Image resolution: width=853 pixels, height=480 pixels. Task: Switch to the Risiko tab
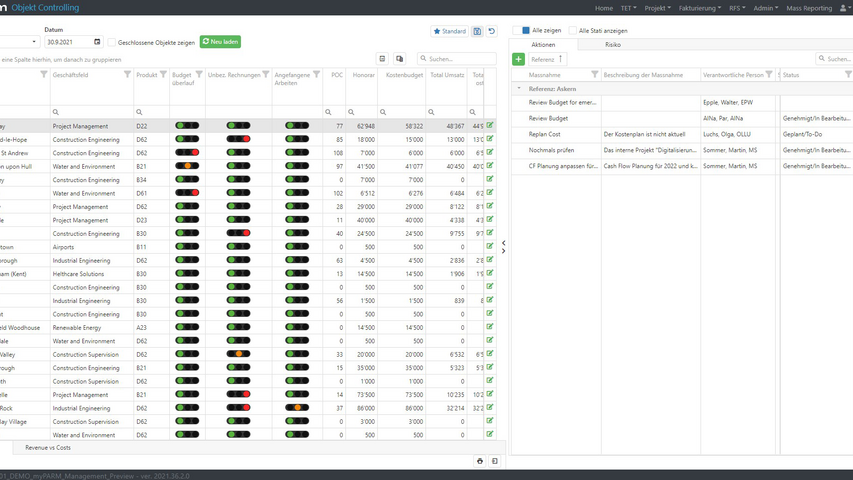pos(612,45)
